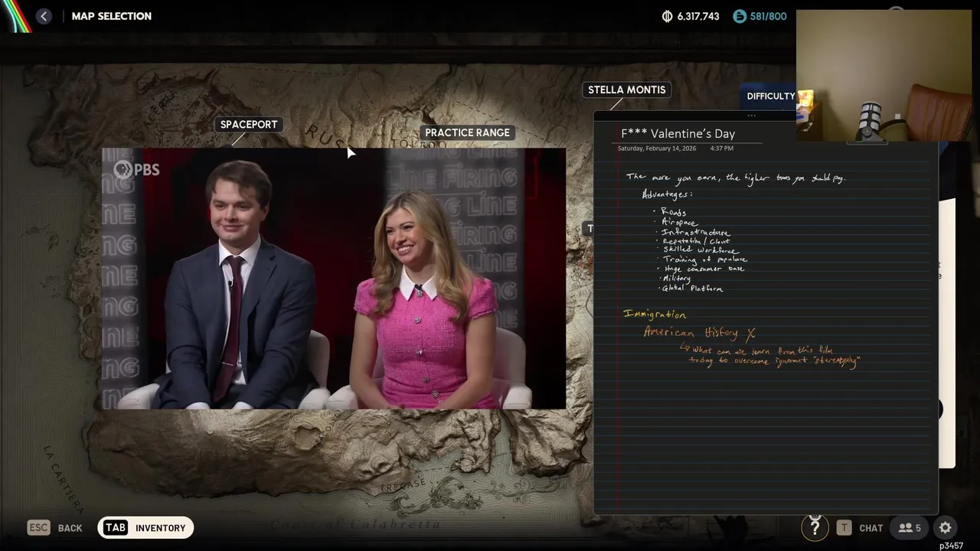Open the settings gear icon
This screenshot has height=551, width=980.
pyautogui.click(x=946, y=527)
